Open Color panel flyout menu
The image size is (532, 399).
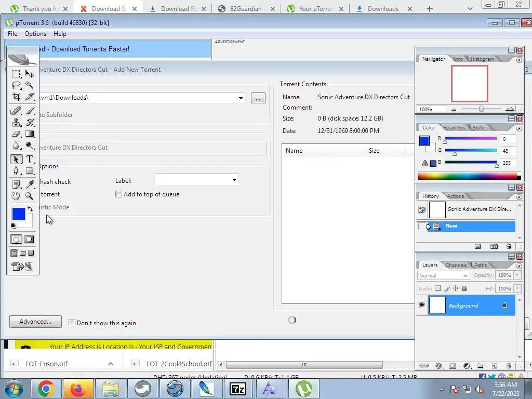tap(519, 128)
